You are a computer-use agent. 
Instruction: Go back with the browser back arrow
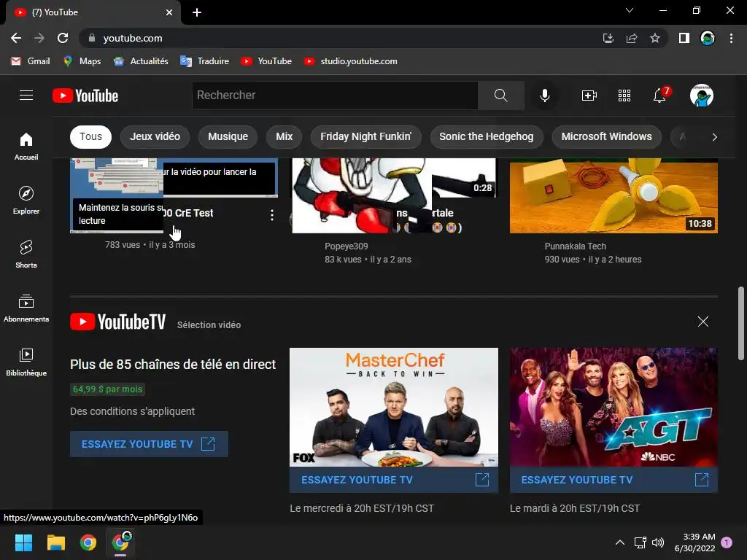[16, 38]
